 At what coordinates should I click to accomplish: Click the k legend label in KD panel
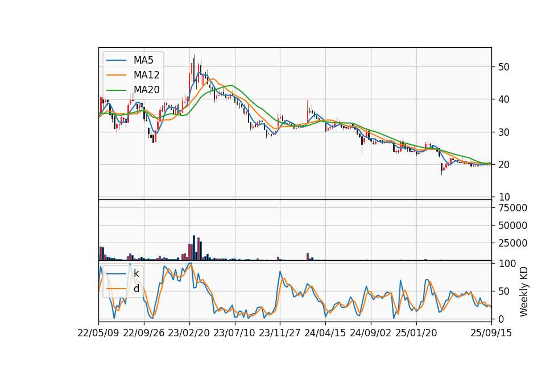point(136,274)
